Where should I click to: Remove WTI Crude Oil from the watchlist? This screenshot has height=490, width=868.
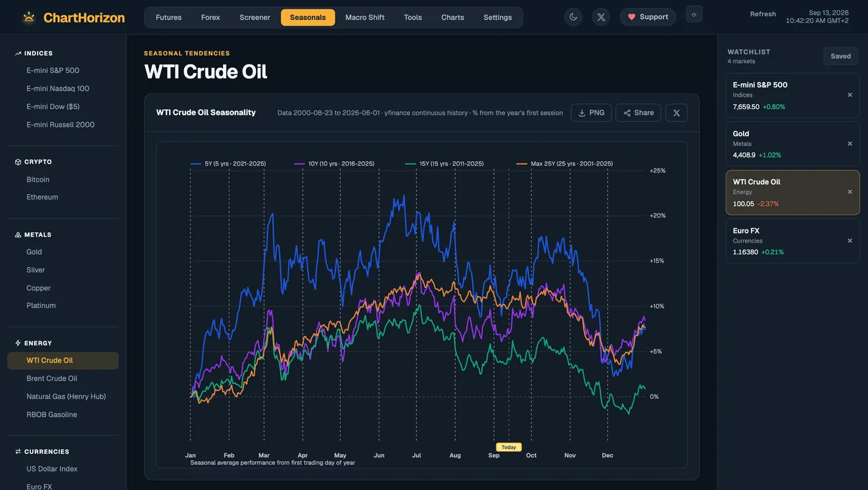[x=850, y=192]
